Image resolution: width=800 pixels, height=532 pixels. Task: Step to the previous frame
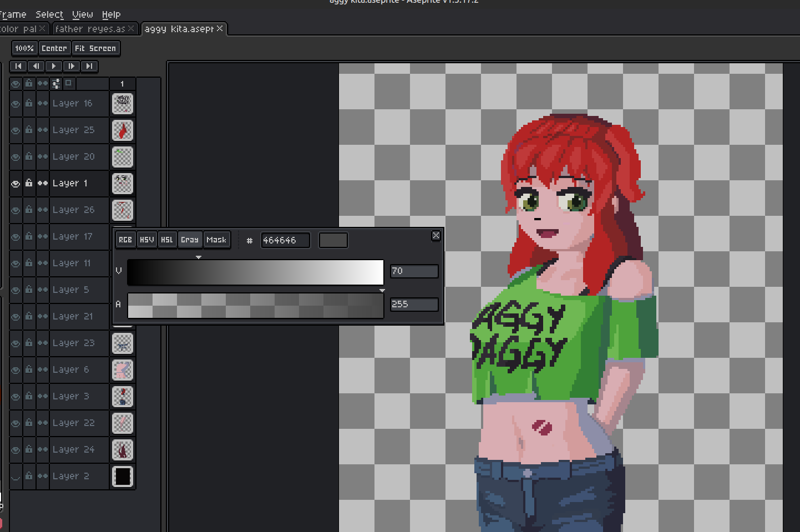pyautogui.click(x=36, y=66)
